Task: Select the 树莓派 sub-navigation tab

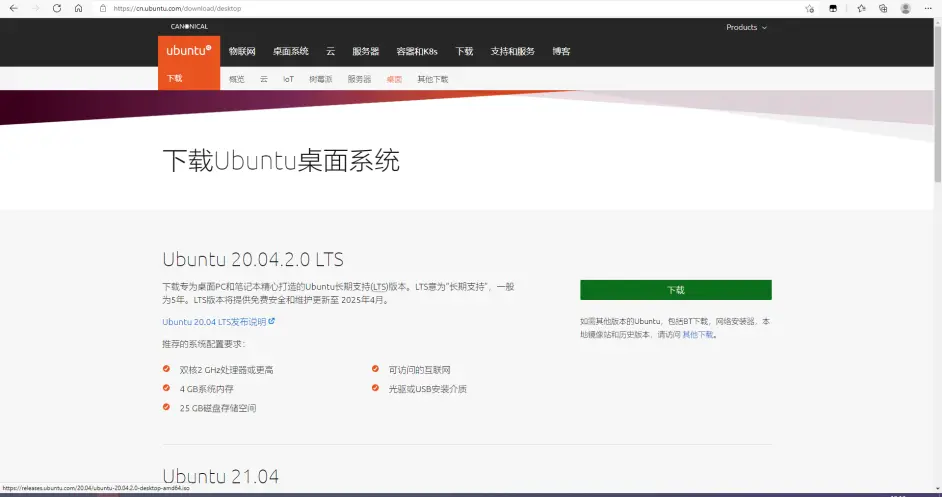Action: (x=321, y=79)
